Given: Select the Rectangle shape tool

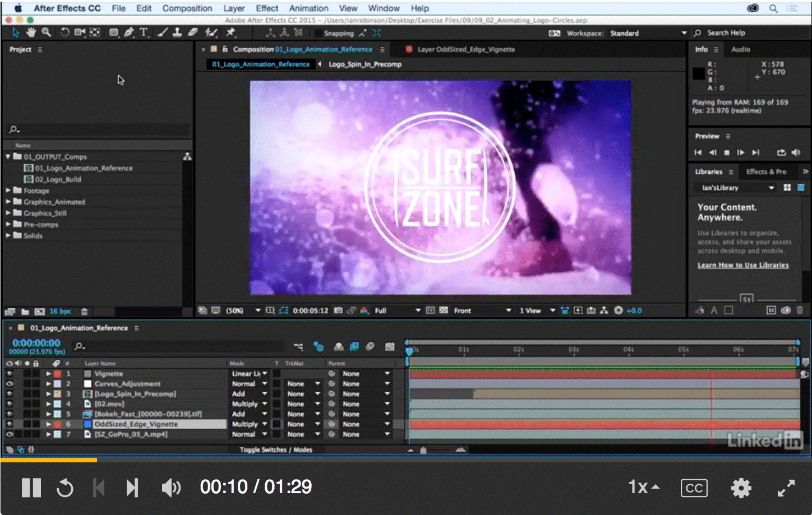Looking at the screenshot, I should tap(114, 33).
